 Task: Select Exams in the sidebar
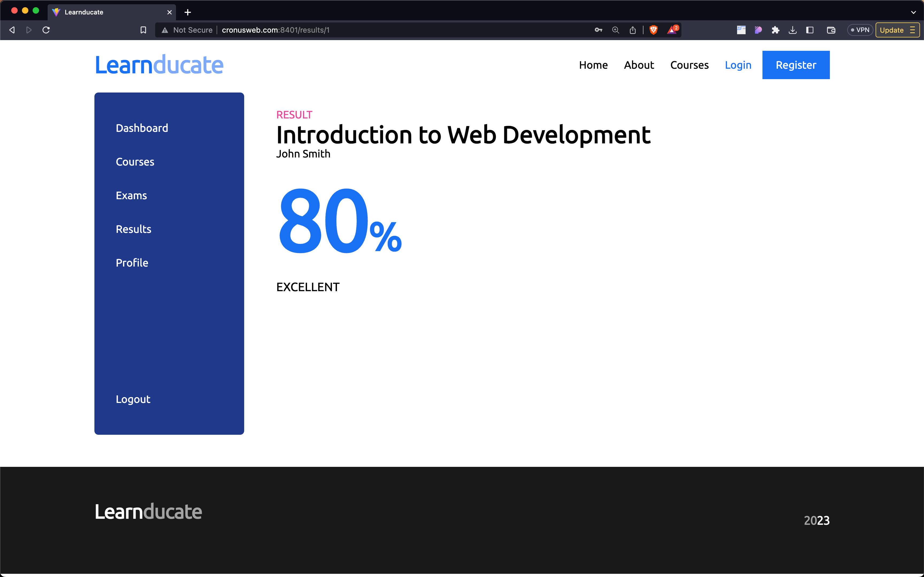coord(131,195)
